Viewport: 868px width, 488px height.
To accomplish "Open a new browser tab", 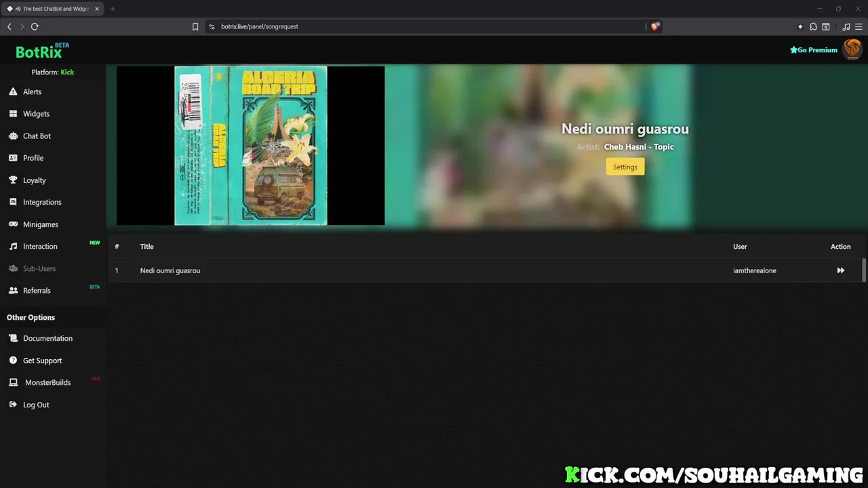I will point(113,9).
